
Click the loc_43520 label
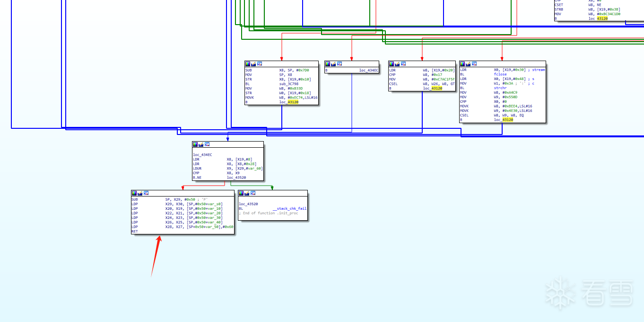tap(248, 204)
